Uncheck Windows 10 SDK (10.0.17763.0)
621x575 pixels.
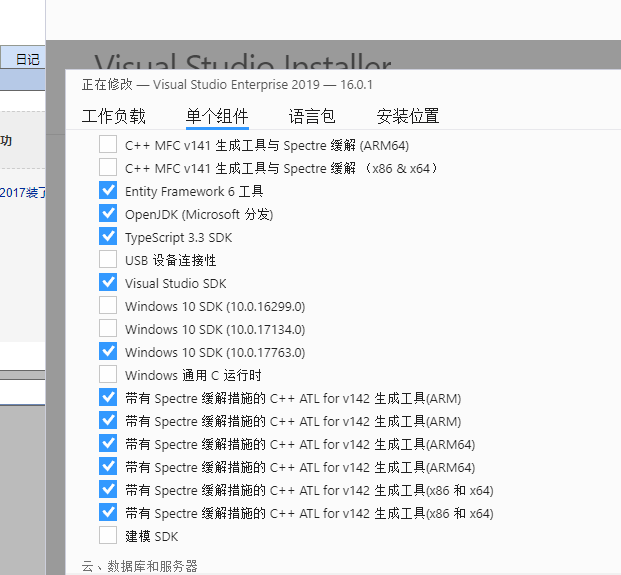(108, 351)
